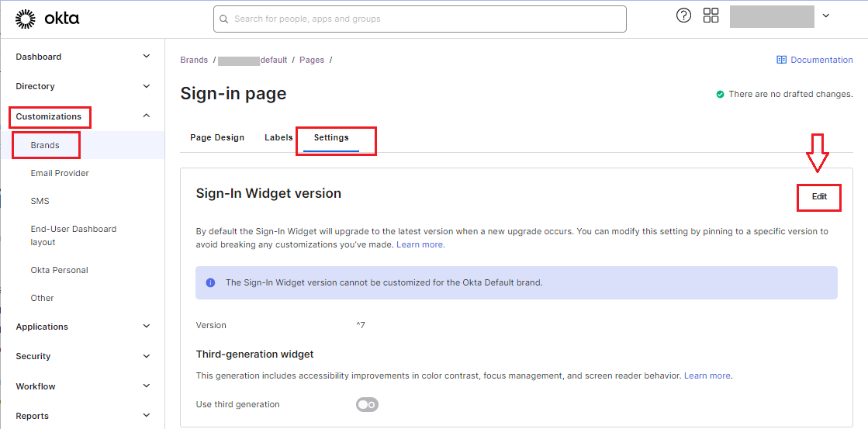Open Brands in the sidebar

click(45, 145)
